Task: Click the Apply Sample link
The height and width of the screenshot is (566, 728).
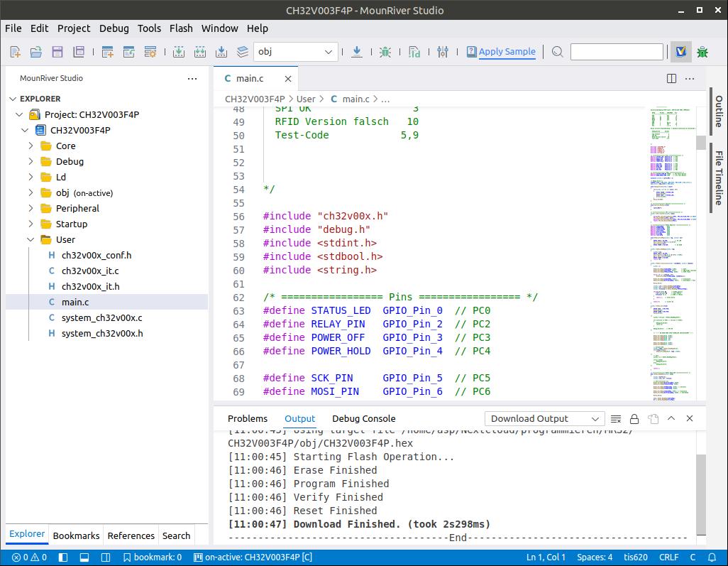Action: (x=507, y=52)
